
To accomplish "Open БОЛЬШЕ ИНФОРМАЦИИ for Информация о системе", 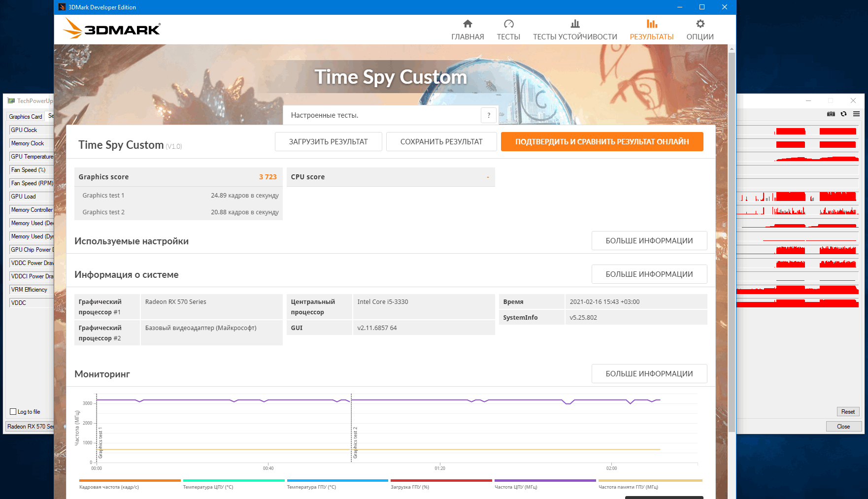I will pyautogui.click(x=649, y=274).
